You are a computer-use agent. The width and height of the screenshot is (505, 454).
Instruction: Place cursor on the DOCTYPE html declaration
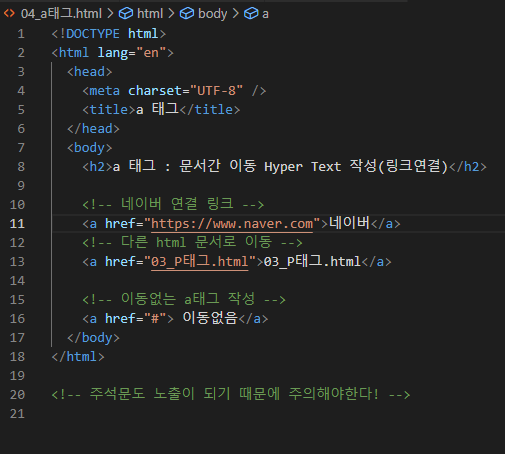(x=109, y=34)
